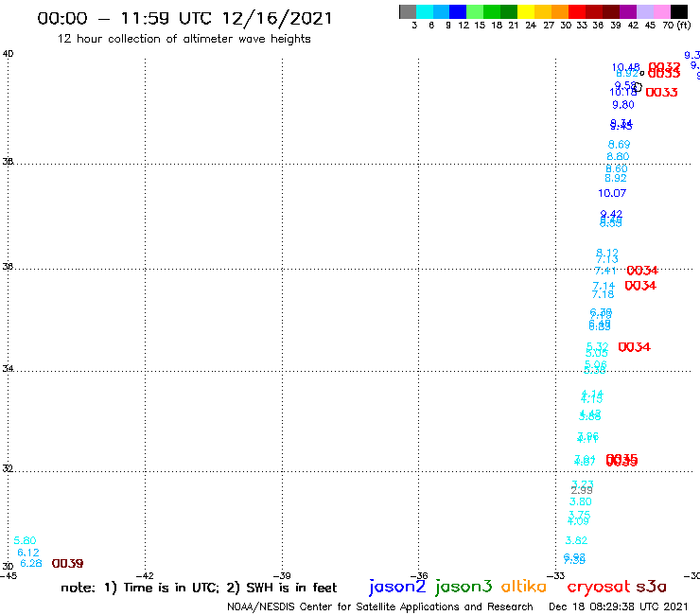This screenshot has width=700, height=615.
Task: Click the jason3 satellite legend label
Action: point(464,588)
